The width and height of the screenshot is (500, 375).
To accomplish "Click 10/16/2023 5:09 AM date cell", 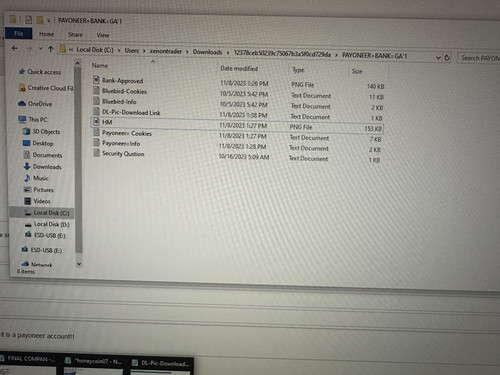I will pos(244,157).
